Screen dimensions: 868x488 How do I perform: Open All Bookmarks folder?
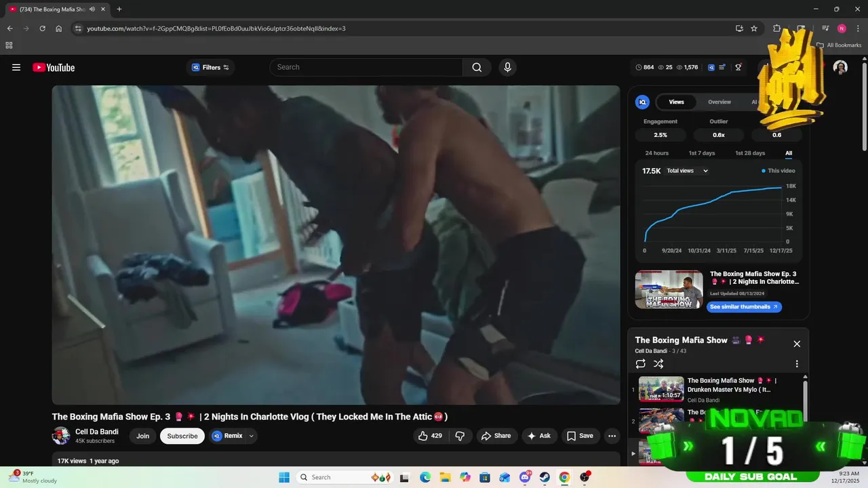[839, 45]
